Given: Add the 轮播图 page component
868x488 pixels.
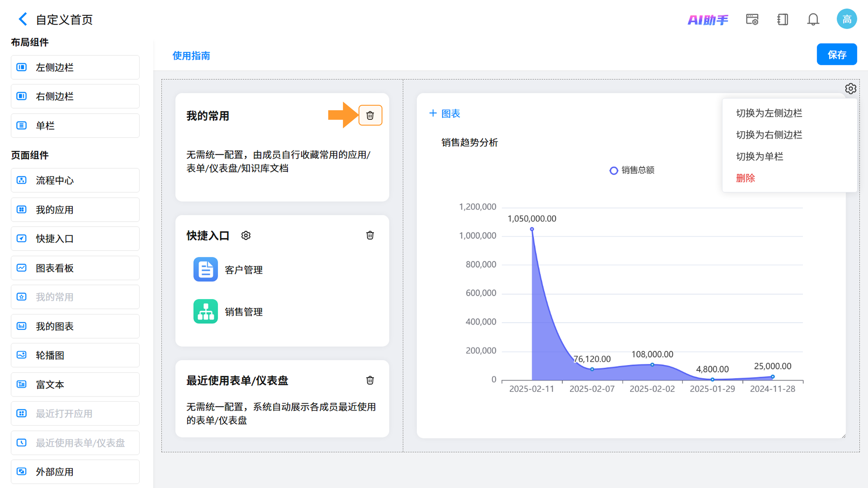Looking at the screenshot, I should pyautogui.click(x=75, y=355).
